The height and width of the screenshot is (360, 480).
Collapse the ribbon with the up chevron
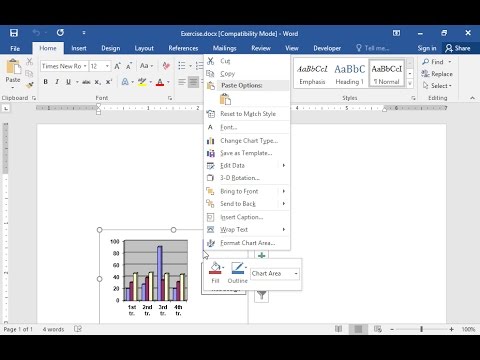pos(472,98)
